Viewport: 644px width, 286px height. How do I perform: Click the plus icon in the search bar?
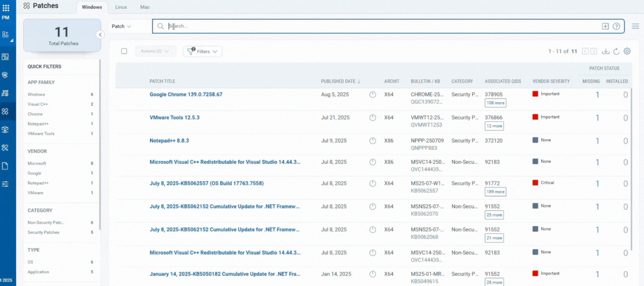tap(605, 26)
